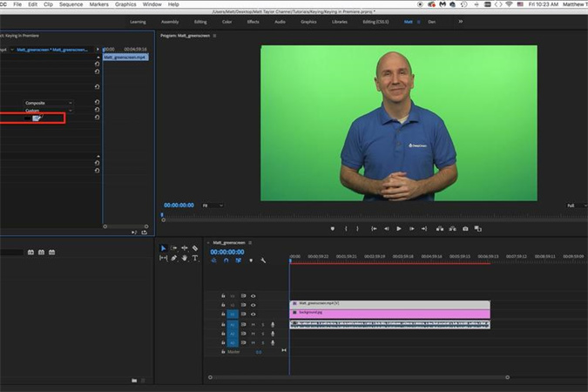The image size is (588, 392).
Task: Open the Sequence menu
Action: coord(71,4)
